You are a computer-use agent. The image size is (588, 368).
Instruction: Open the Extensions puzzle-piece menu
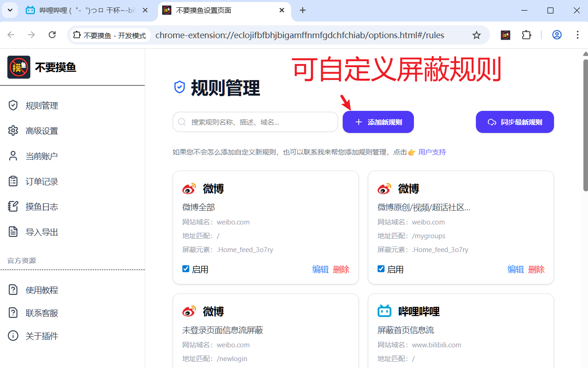click(x=526, y=35)
